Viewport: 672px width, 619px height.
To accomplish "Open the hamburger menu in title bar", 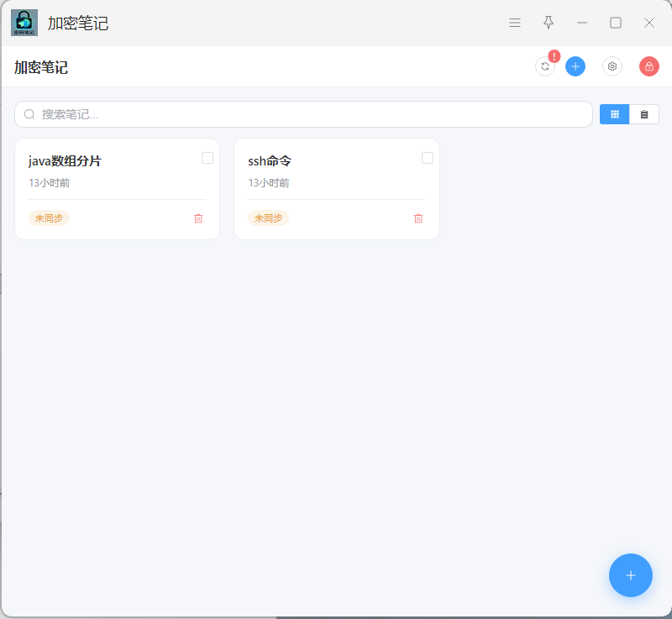I will 515,23.
